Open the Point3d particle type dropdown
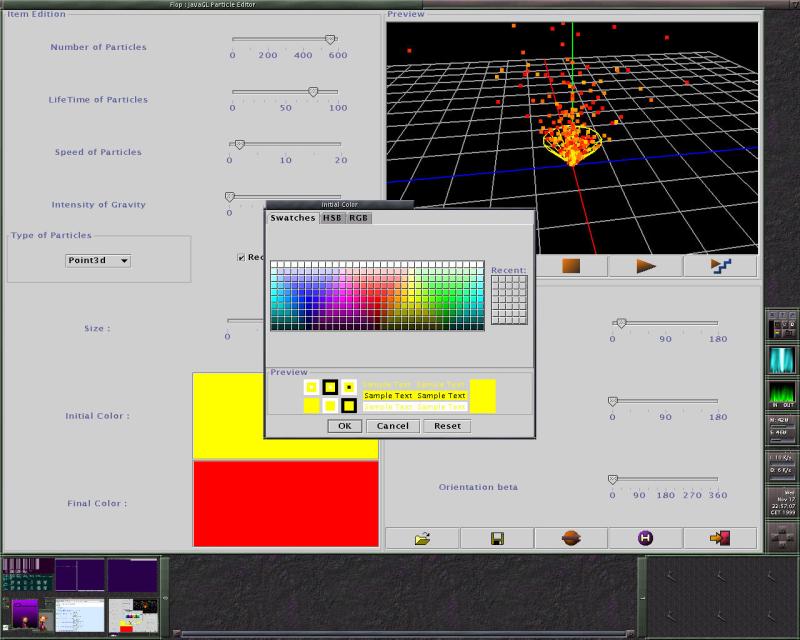 pyautogui.click(x=98, y=260)
